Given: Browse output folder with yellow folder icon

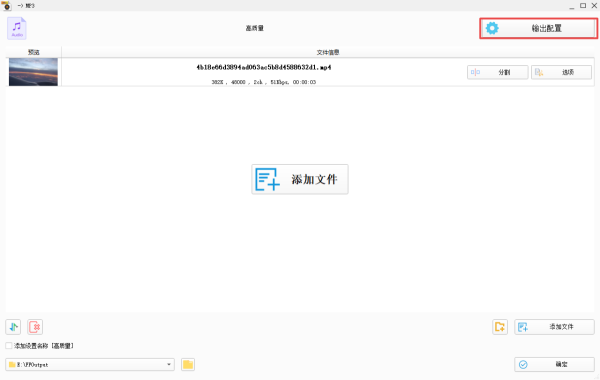Looking at the screenshot, I should coord(188,364).
